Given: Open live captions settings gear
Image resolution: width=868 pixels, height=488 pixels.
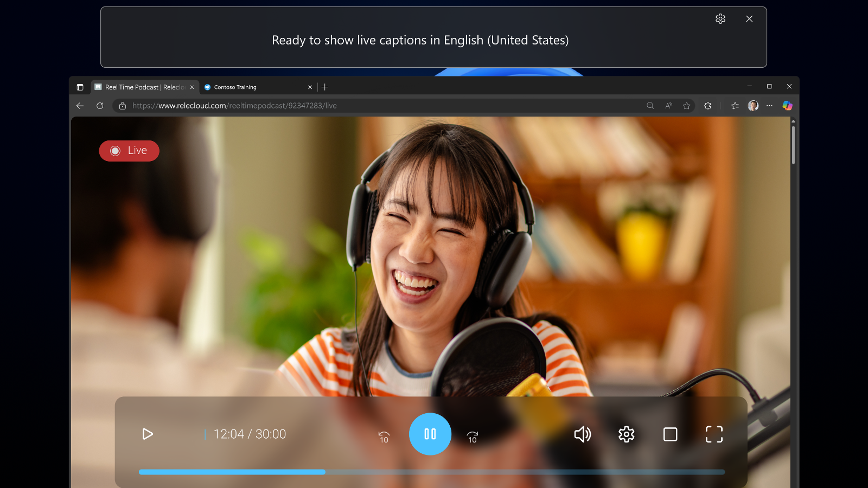Looking at the screenshot, I should [x=720, y=19].
